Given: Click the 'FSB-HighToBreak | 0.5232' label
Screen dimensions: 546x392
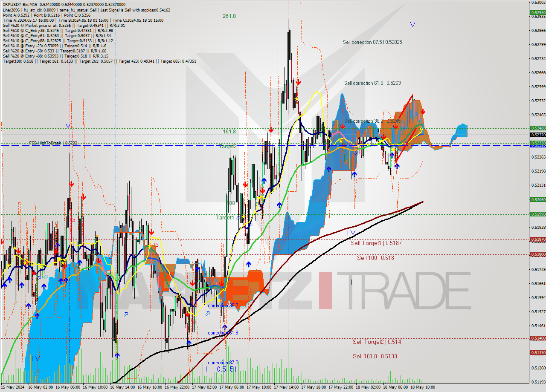Looking at the screenshot, I should (x=53, y=143).
